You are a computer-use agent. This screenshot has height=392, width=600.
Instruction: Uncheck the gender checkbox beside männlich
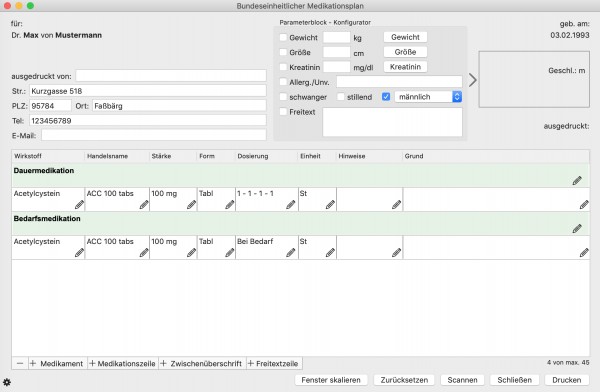click(386, 97)
